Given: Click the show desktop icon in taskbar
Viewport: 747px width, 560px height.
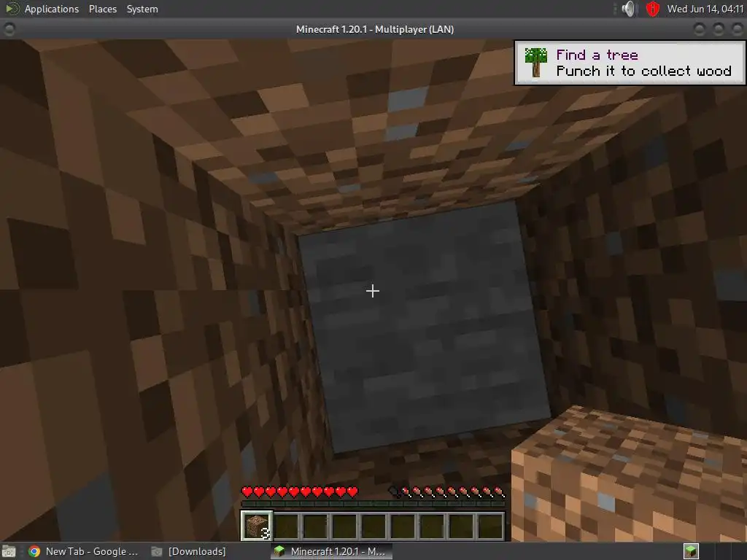Looking at the screenshot, I should [9, 551].
